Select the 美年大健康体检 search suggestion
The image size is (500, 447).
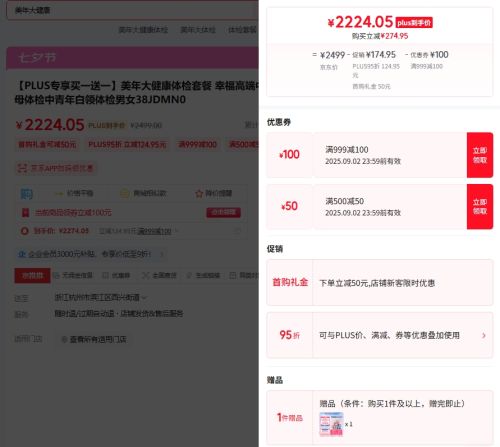(x=143, y=30)
